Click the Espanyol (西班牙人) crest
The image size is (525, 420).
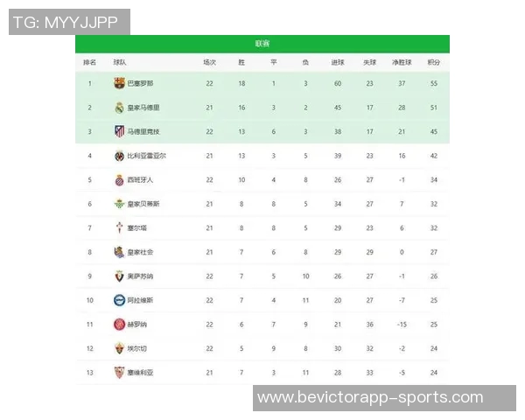click(x=120, y=179)
